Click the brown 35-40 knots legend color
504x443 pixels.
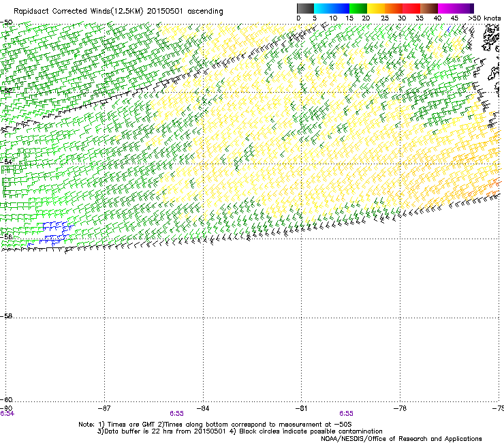click(429, 8)
